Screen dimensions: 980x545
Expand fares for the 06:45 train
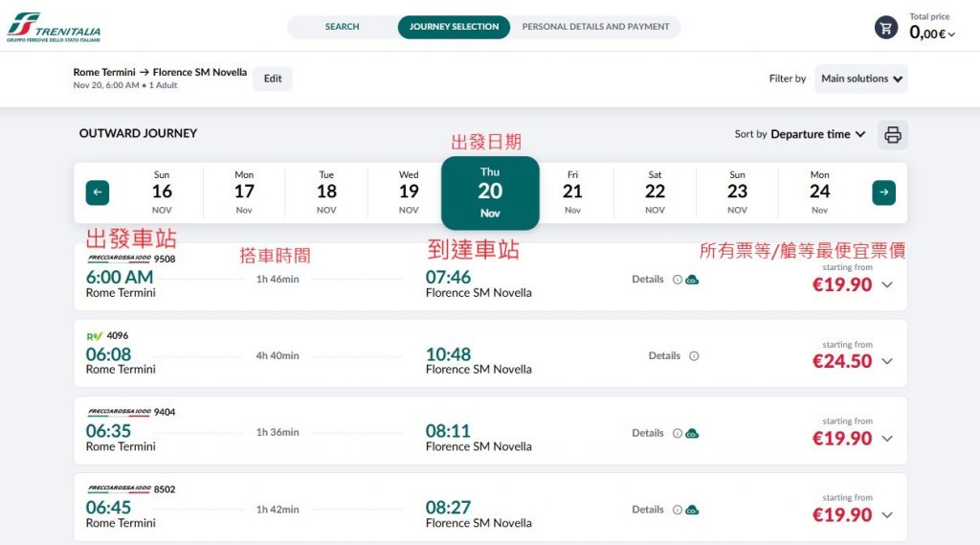click(x=887, y=515)
